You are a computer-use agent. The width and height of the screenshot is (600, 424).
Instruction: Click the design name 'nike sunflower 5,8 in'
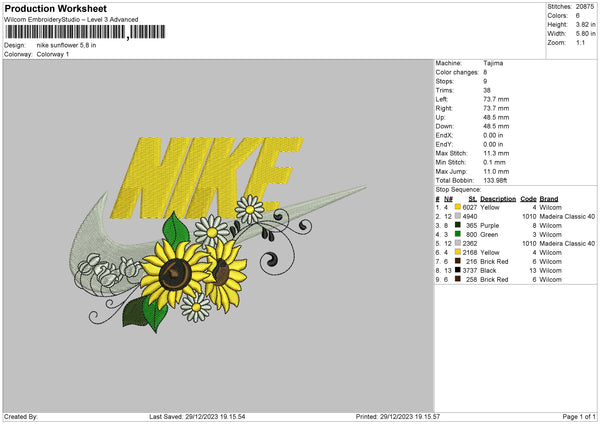click(66, 45)
